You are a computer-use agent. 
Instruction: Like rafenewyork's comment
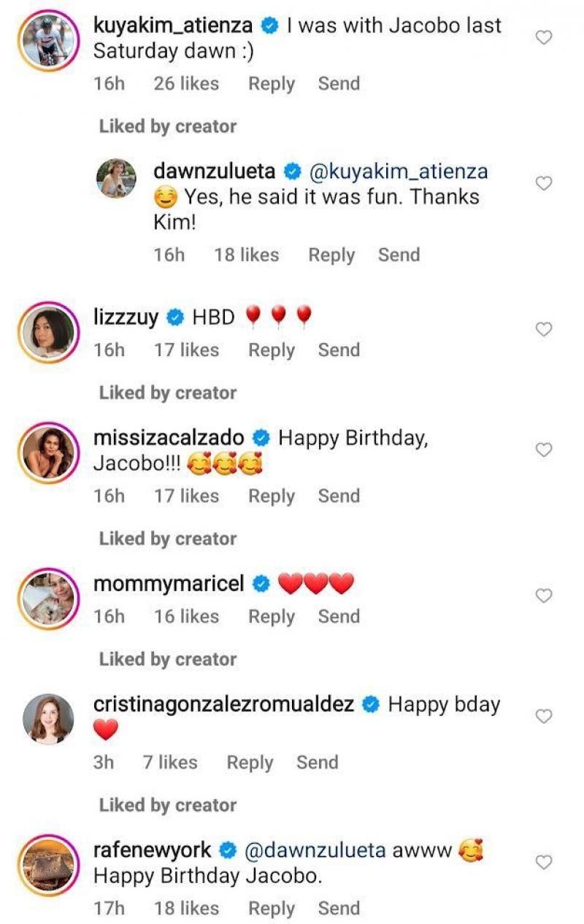coord(544,862)
